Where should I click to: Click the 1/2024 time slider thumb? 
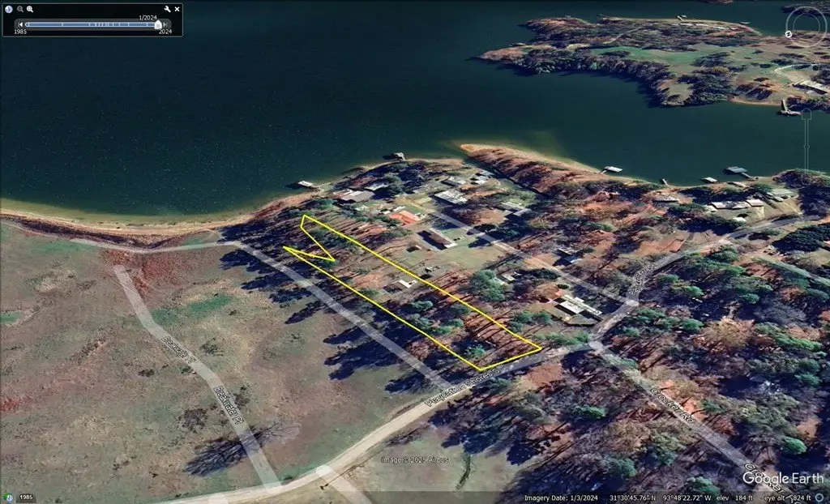tap(158, 24)
